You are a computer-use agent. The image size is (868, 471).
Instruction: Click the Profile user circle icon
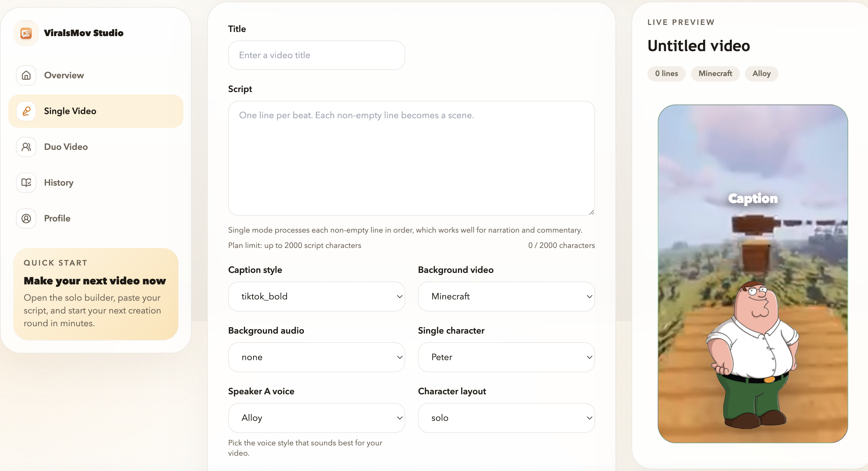coord(26,218)
